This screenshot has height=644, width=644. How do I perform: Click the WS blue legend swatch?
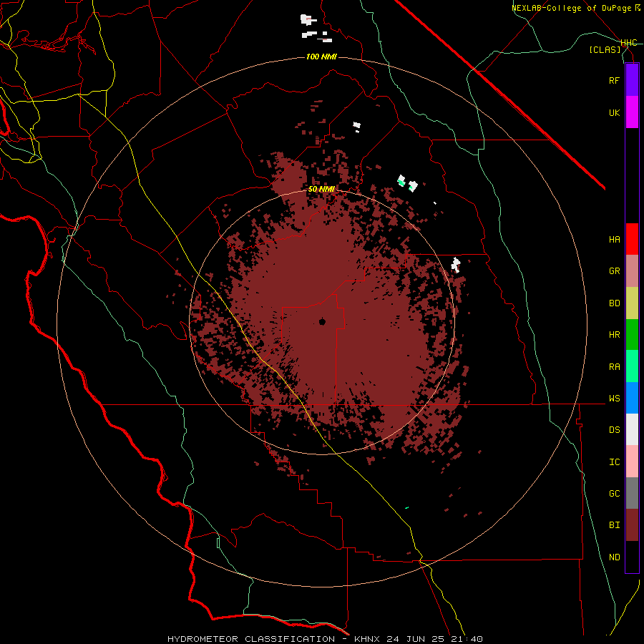pos(632,398)
